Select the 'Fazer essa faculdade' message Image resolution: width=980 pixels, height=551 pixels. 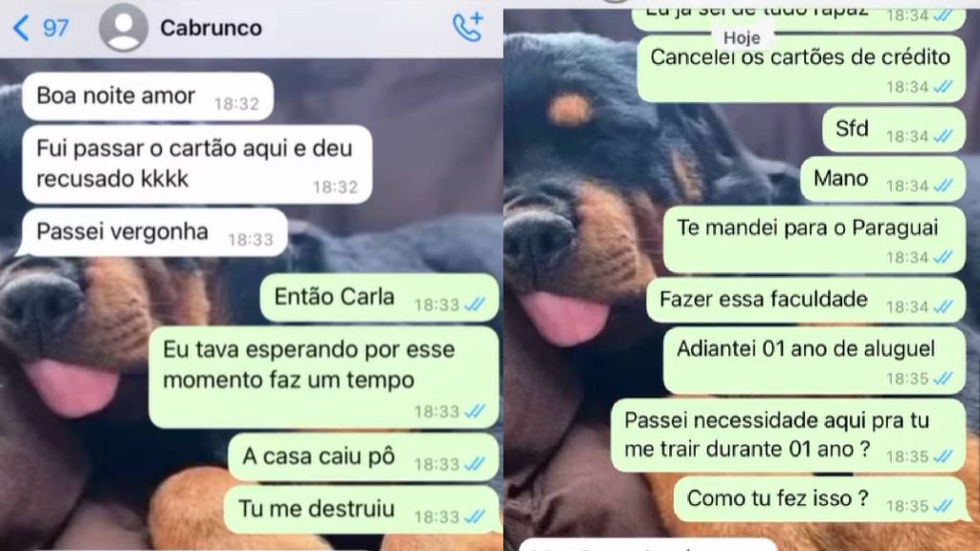pos(806,300)
